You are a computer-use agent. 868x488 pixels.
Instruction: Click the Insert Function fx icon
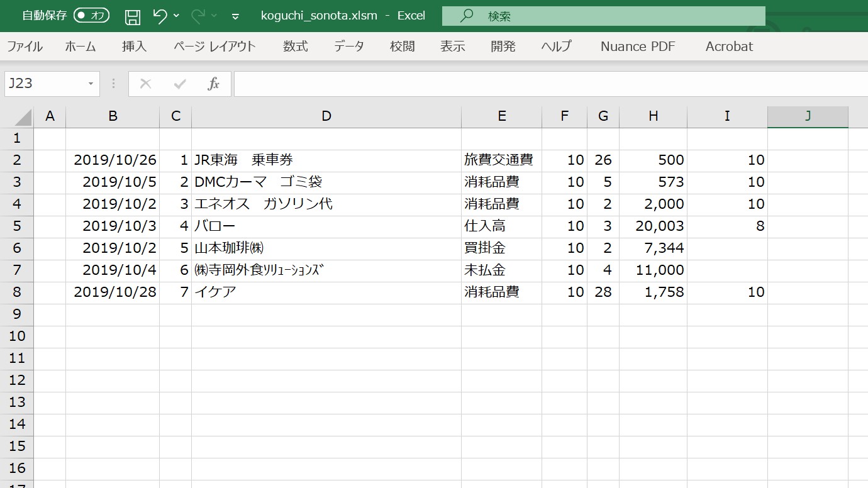(214, 84)
